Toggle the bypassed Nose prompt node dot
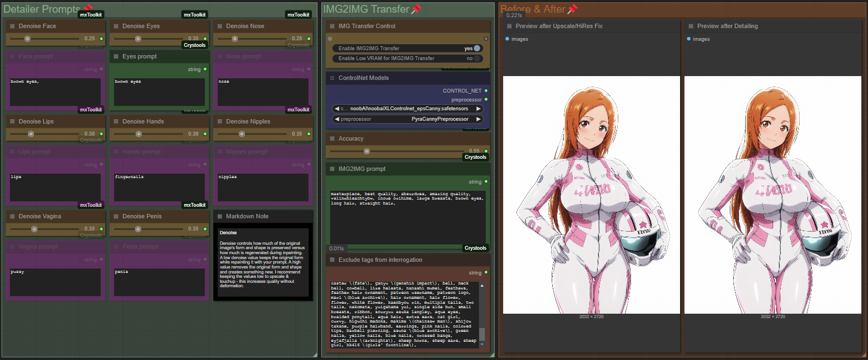 click(x=220, y=56)
